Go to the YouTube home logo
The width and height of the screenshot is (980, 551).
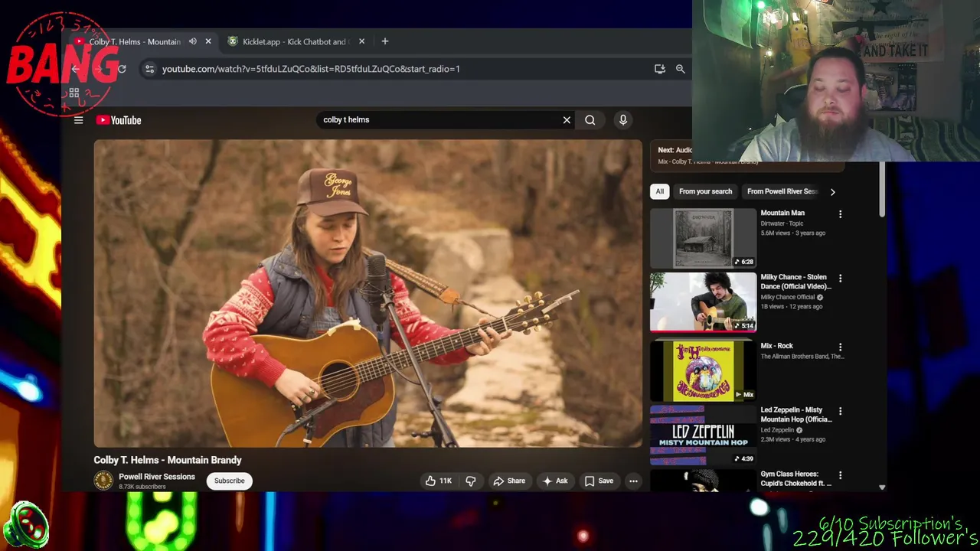click(119, 120)
